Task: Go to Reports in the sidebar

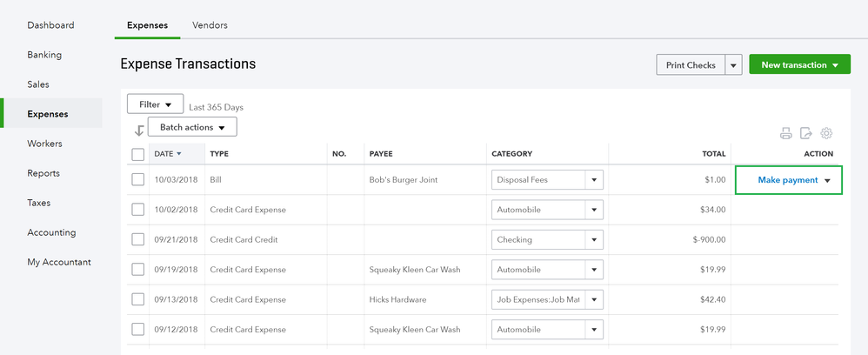Action: tap(44, 173)
